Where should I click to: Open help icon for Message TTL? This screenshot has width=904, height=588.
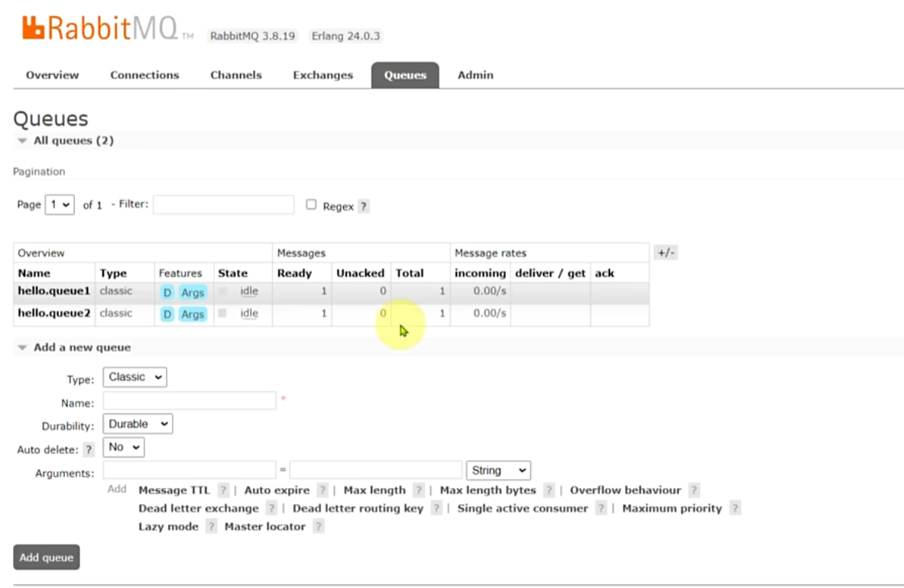223,490
